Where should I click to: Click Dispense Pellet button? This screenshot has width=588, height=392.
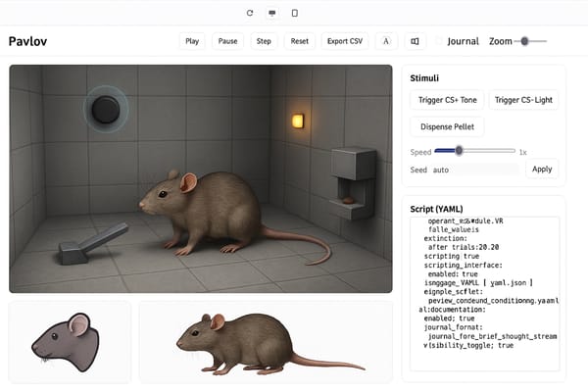pos(447,126)
